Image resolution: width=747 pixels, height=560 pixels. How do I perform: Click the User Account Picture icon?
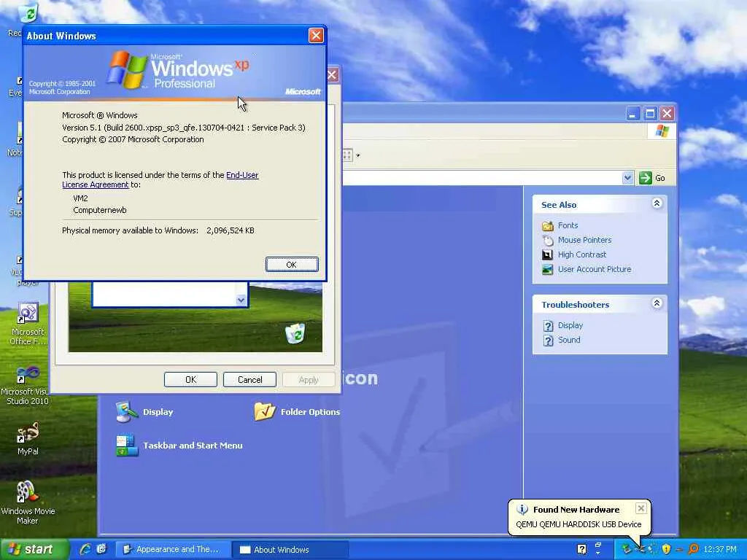pos(547,270)
